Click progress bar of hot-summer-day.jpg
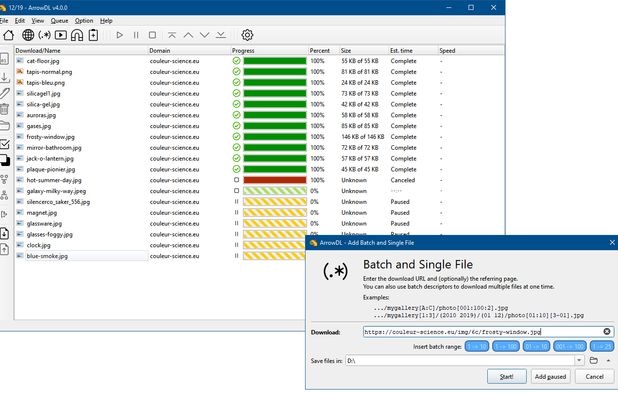Image resolution: width=618 pixels, height=394 pixels. [275, 180]
